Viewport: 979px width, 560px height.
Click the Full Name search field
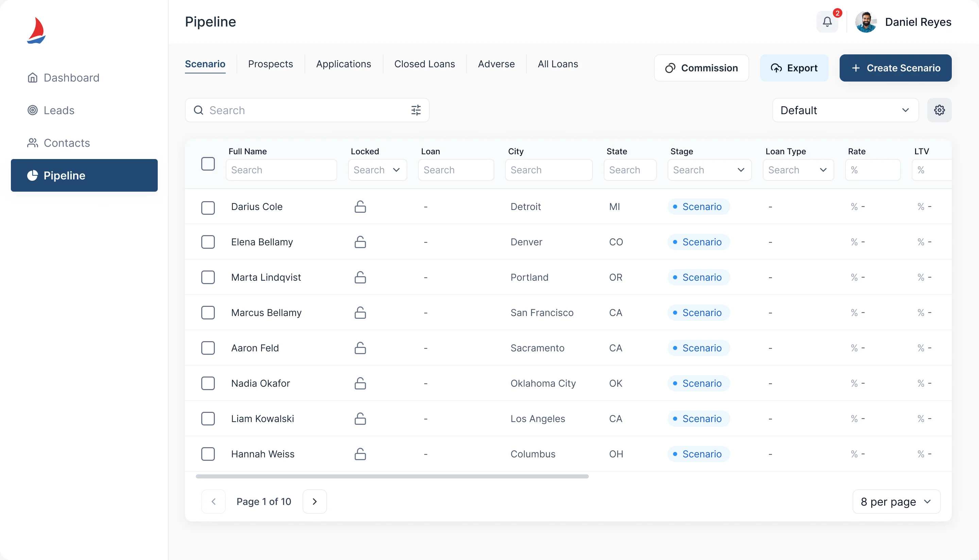pyautogui.click(x=281, y=170)
